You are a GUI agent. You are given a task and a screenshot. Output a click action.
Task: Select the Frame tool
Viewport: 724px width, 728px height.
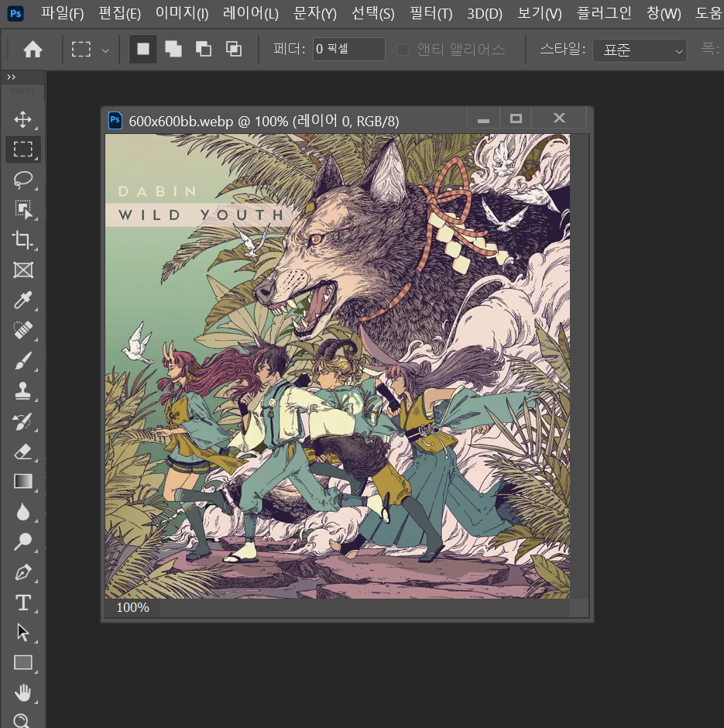(x=22, y=270)
